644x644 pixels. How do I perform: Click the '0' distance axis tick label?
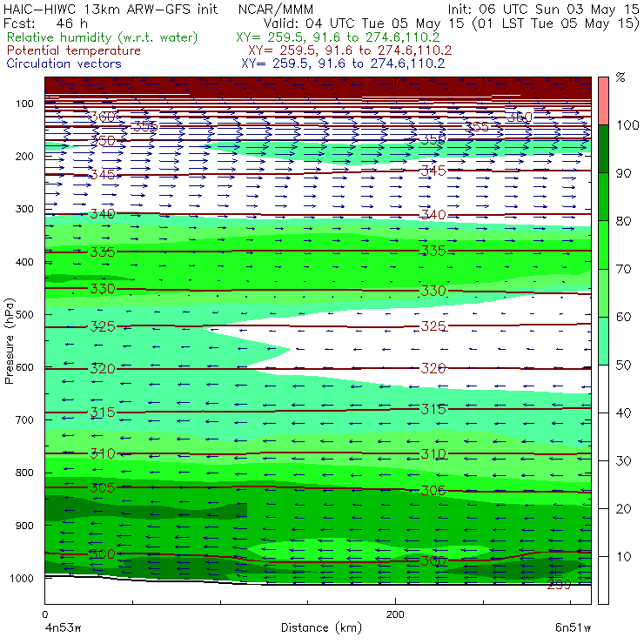pyautogui.click(x=45, y=614)
